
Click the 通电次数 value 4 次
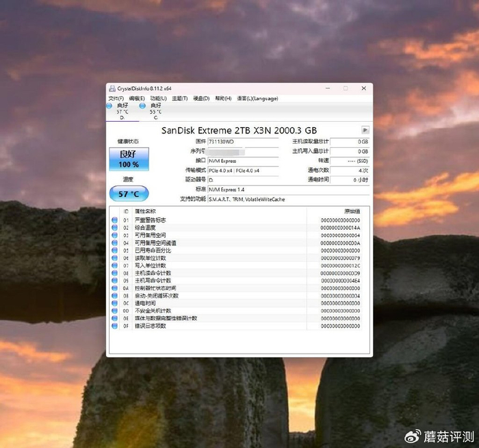coord(350,170)
